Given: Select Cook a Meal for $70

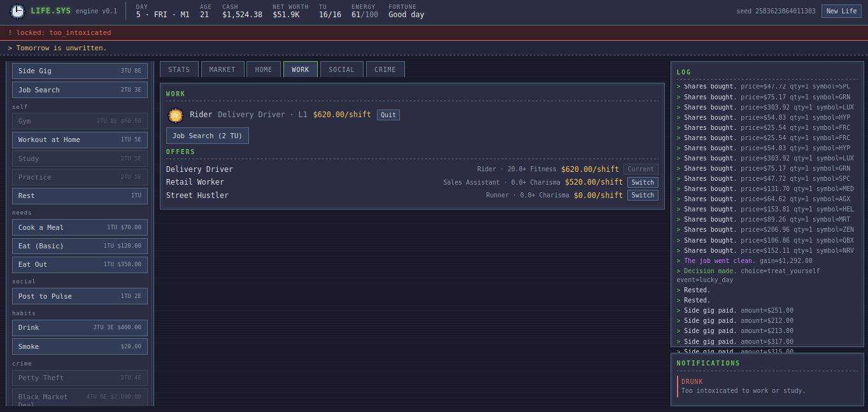Looking at the screenshot, I should 80,227.
